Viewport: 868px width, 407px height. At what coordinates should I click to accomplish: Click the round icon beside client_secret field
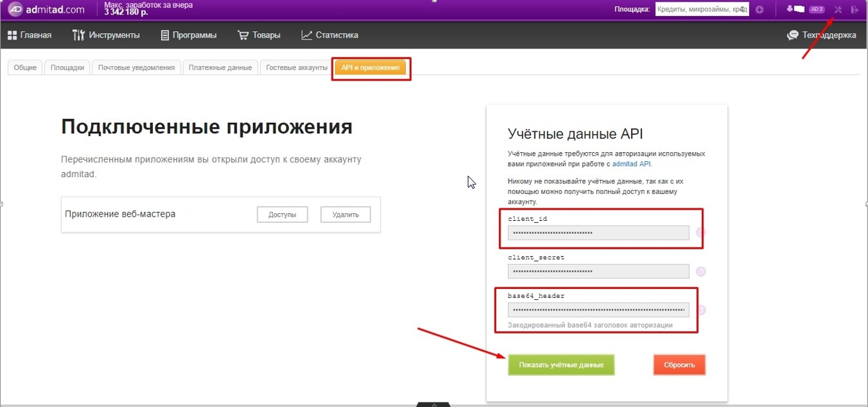[701, 272]
